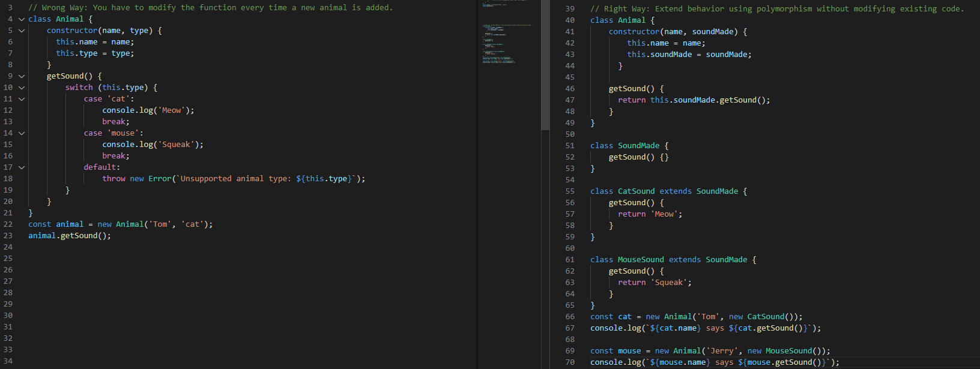980x369 pixels.
Task: Fold the switch statement on line 10
Action: [x=22, y=88]
